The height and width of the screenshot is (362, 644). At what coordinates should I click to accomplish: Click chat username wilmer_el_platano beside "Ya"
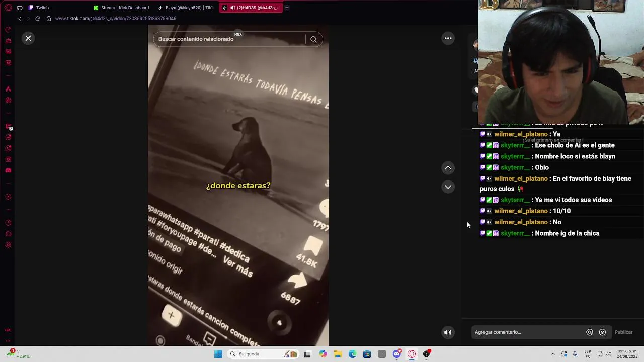click(521, 134)
